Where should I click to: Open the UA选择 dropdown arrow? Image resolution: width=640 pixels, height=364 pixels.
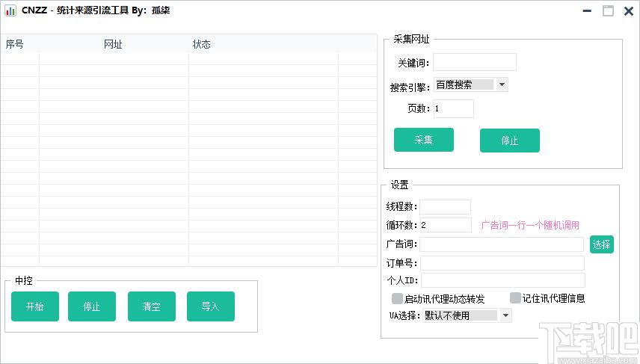point(505,315)
